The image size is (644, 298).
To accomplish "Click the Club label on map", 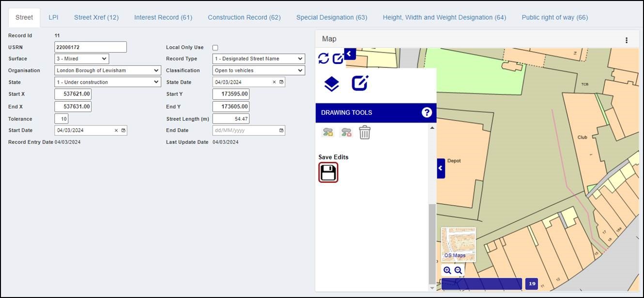I will 582,137.
